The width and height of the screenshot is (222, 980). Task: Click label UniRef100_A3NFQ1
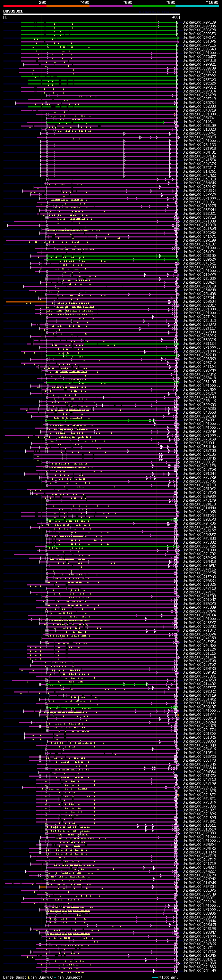click(199, 152)
